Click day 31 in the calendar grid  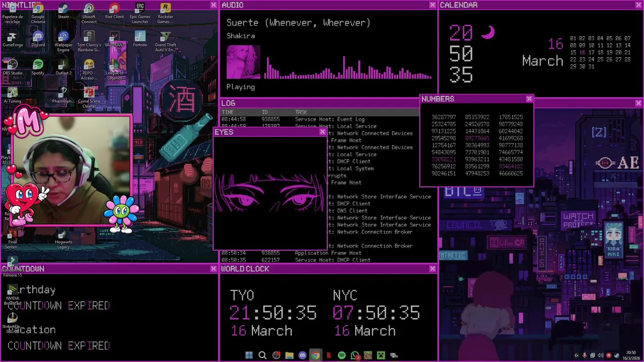591,66
